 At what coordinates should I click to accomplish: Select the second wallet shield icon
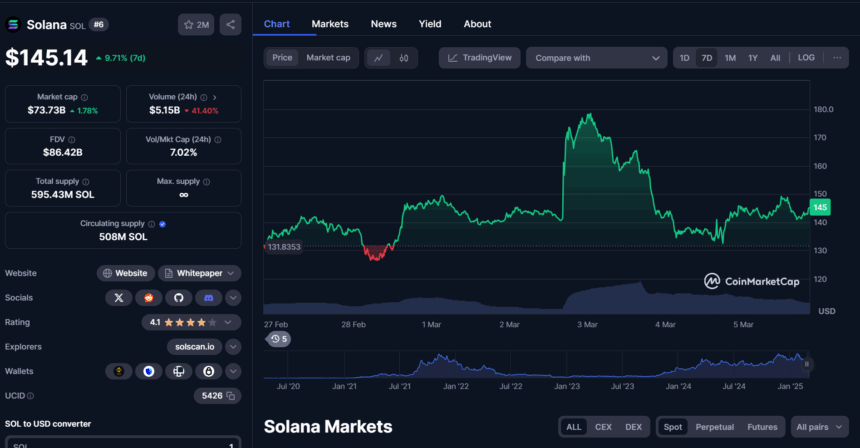coord(149,371)
